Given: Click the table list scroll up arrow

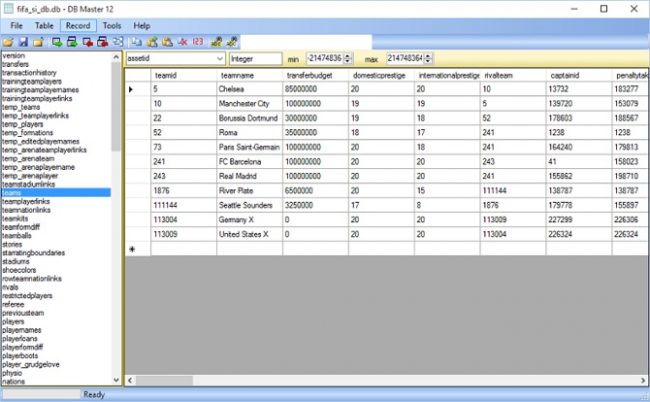Looking at the screenshot, I should pos(116,57).
